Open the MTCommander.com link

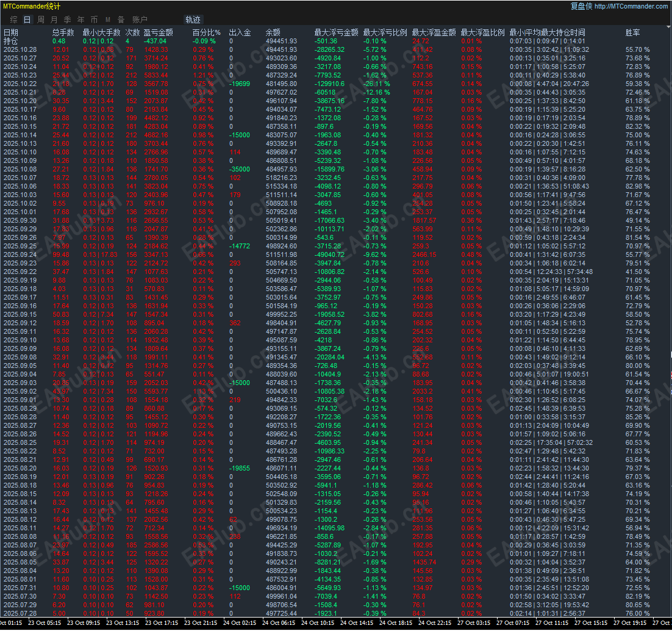pos(631,6)
